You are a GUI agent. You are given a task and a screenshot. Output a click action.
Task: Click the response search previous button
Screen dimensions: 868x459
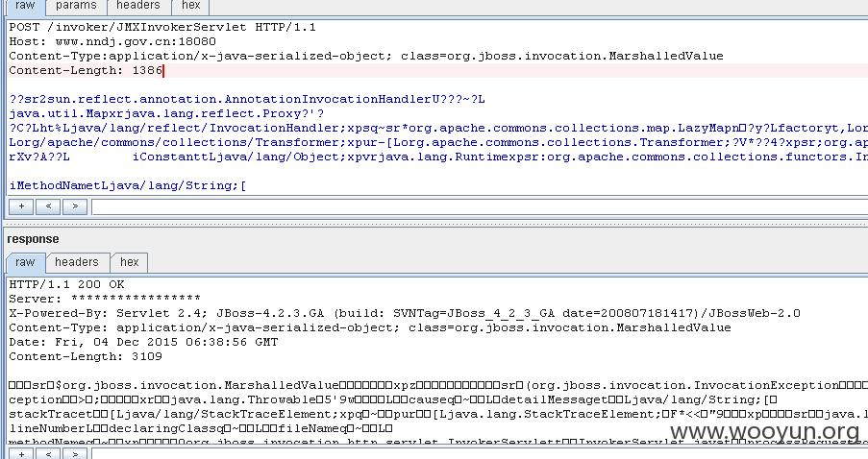click(x=48, y=454)
